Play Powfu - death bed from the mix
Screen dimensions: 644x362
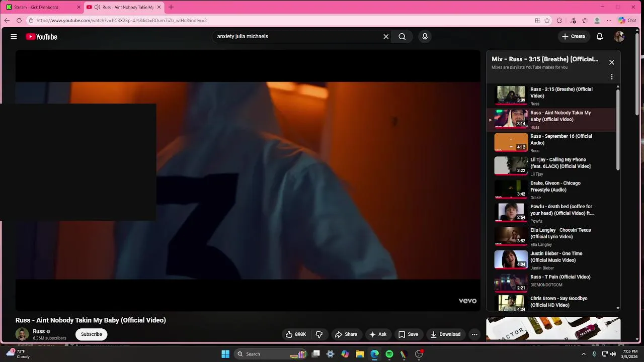(x=551, y=213)
